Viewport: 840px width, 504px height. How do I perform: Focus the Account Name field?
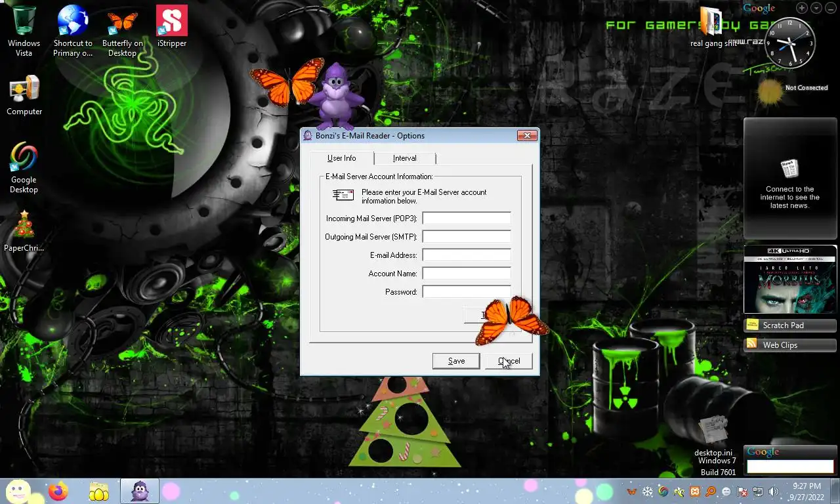coord(467,273)
